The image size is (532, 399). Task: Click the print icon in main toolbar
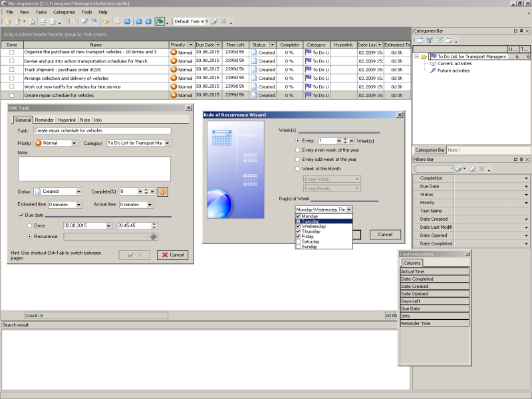tap(41, 21)
